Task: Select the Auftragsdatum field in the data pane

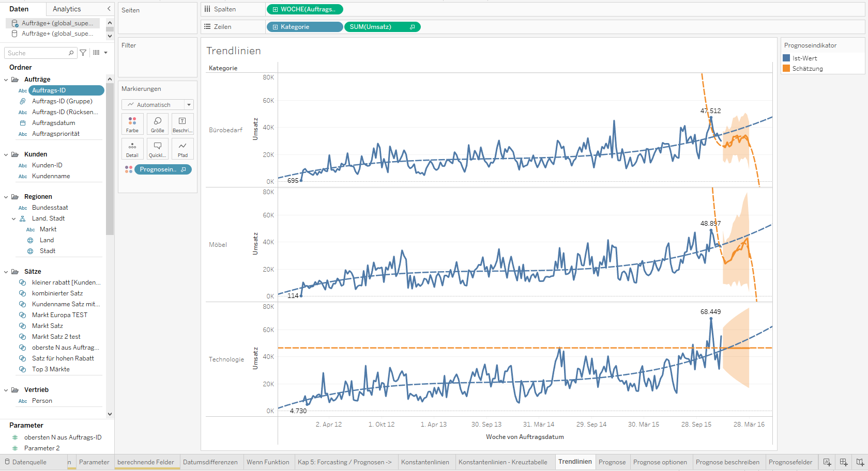Action: 53,122
